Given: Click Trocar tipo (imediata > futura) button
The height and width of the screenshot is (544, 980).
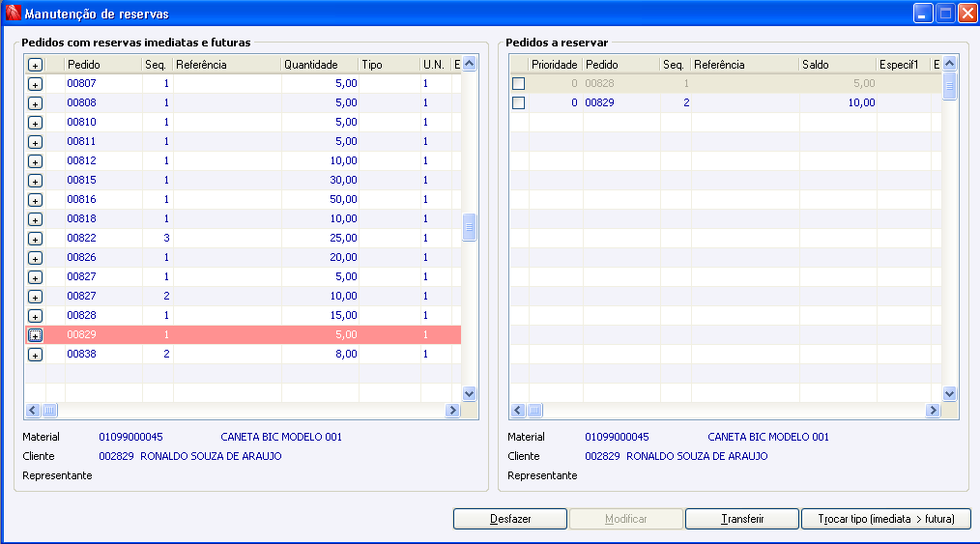Looking at the screenshot, I should (x=885, y=519).
